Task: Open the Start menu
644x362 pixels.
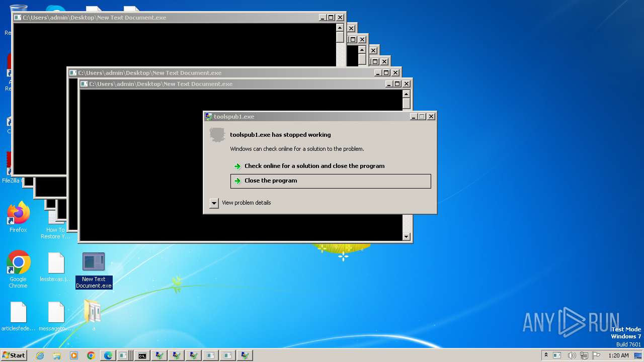Action: (14, 355)
